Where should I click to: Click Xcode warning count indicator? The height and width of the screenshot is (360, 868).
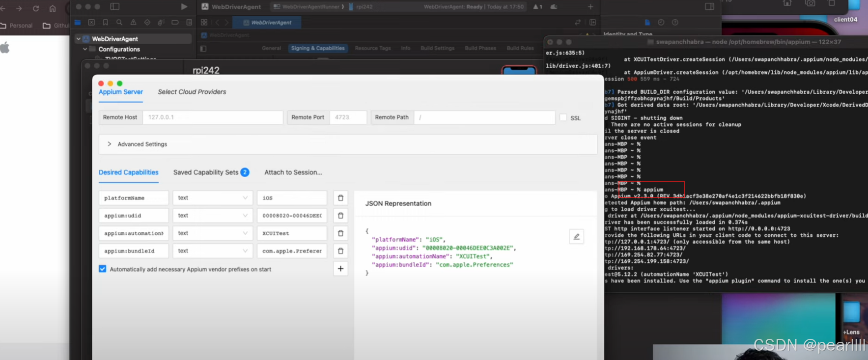(538, 7)
